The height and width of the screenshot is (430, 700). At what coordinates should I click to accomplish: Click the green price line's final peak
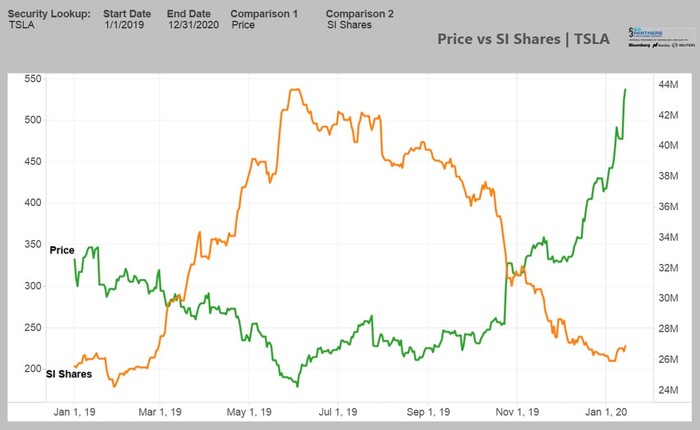(x=625, y=90)
